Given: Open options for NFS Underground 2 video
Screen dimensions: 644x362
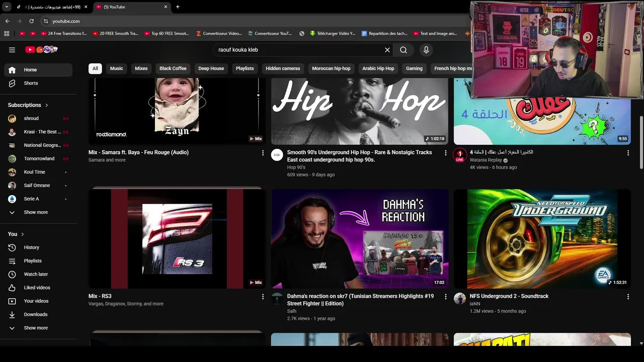Looking at the screenshot, I should coord(628,297).
